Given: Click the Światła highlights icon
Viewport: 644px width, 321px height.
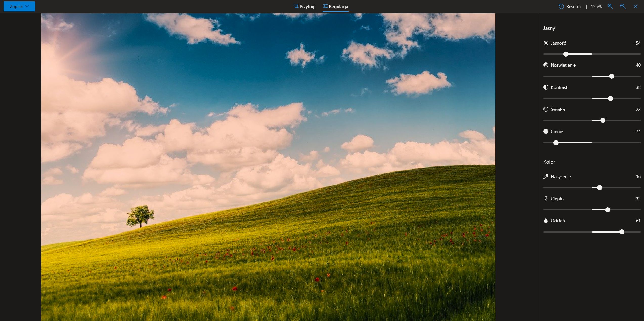Looking at the screenshot, I should [546, 109].
